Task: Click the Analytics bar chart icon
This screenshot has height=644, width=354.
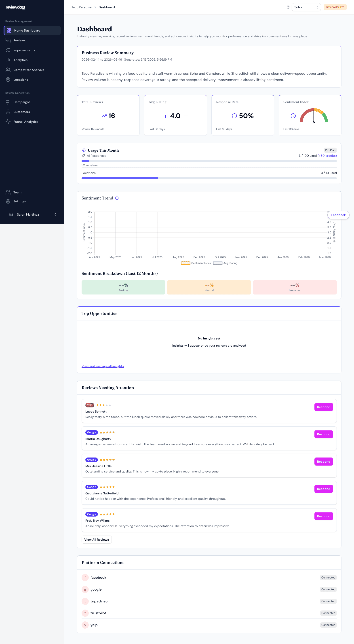Action: (x=8, y=60)
